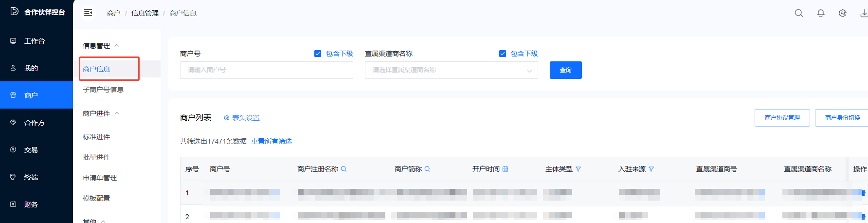Click the 共筛选出17471条数据 text

pos(213,141)
